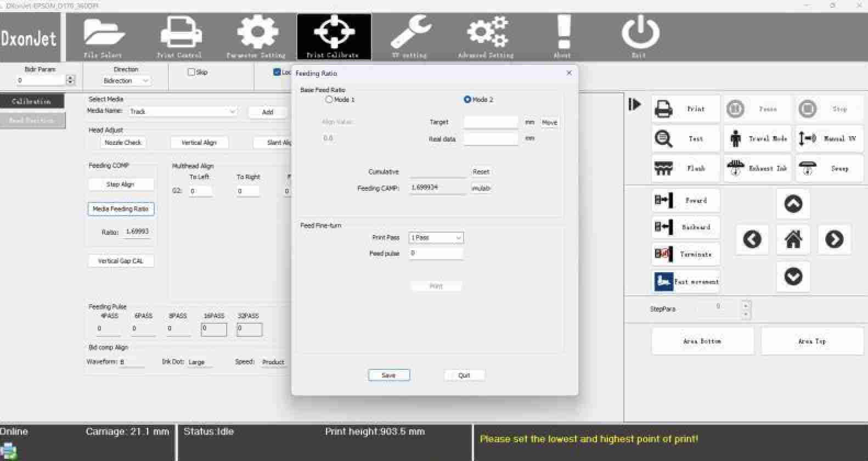
Task: Activate Travel Mode
Action: pos(758,139)
